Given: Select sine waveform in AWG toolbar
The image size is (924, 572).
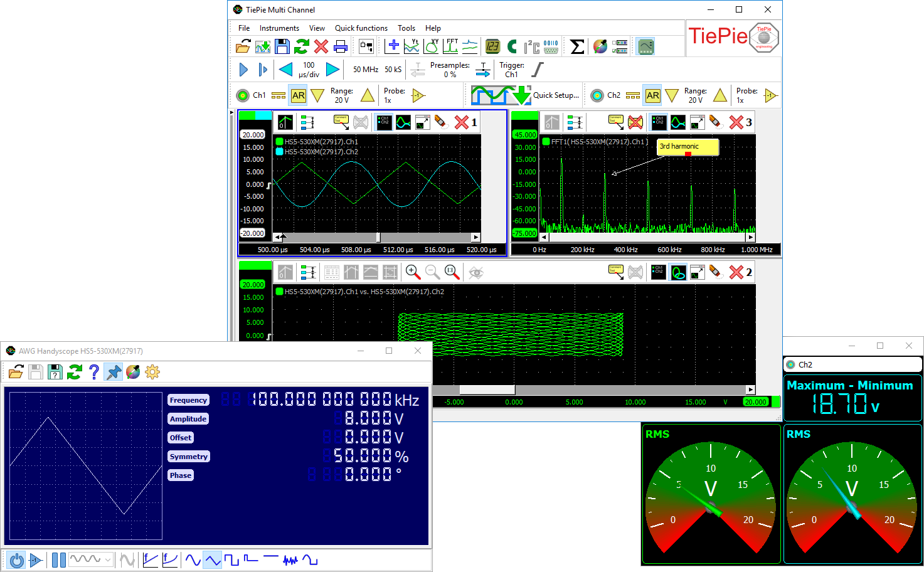Looking at the screenshot, I should tap(193, 560).
